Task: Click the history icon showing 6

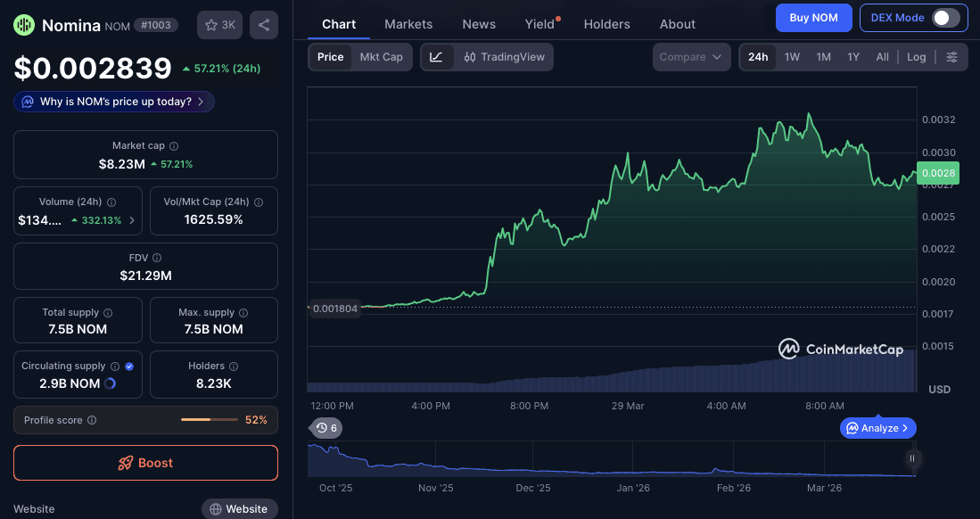Action: click(x=326, y=428)
